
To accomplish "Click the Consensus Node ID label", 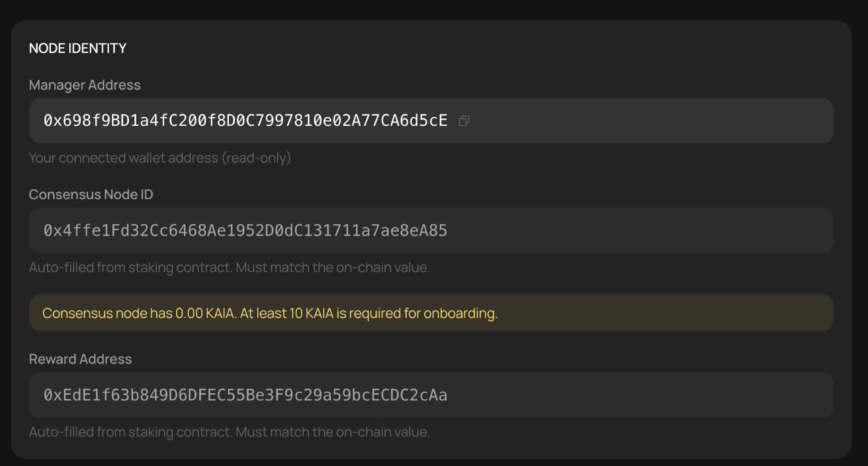I will pyautogui.click(x=91, y=194).
